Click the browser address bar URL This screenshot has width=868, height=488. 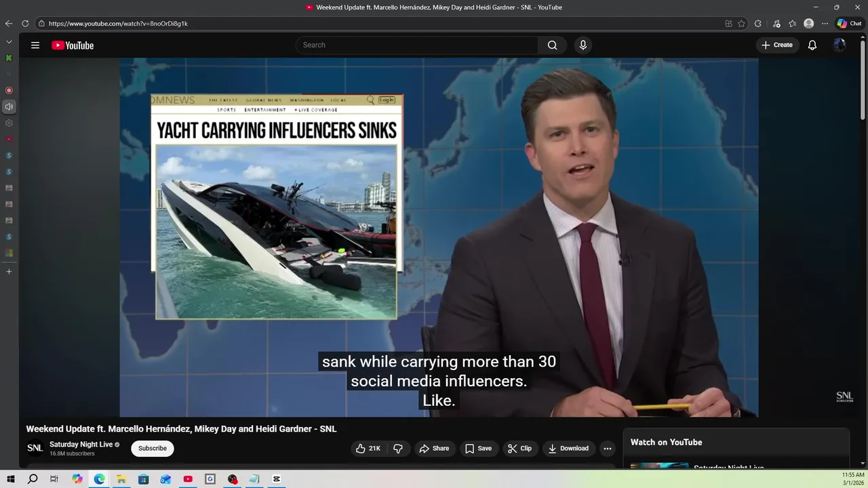coord(118,24)
